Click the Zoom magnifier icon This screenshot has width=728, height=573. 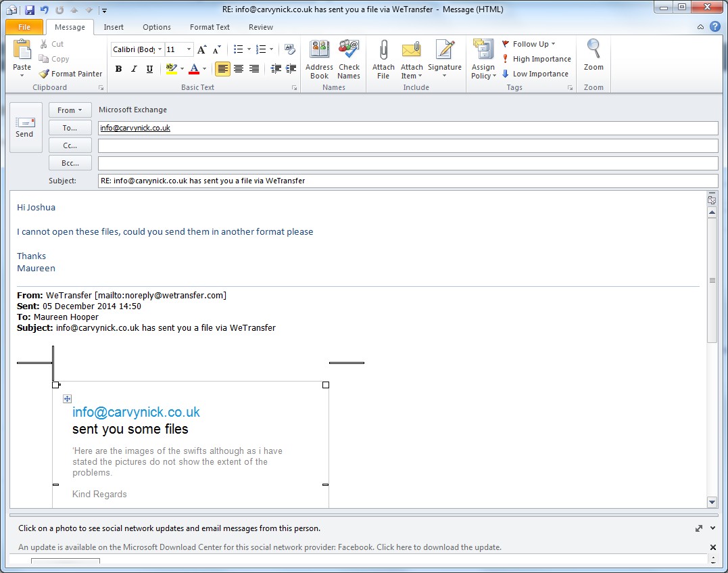tap(593, 51)
